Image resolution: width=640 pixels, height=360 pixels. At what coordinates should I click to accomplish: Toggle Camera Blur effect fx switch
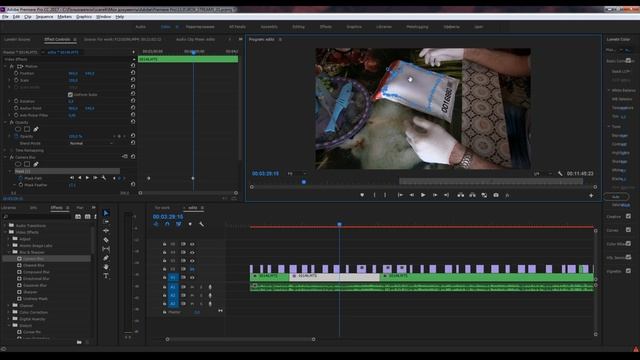[x=11, y=157]
